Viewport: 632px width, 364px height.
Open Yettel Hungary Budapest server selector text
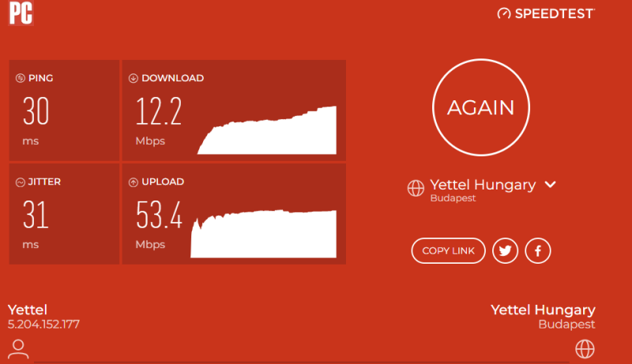483,190
